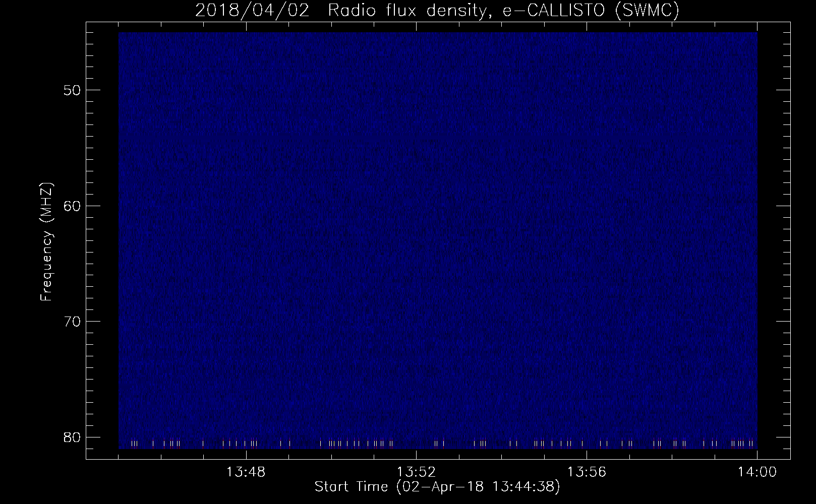
Task: Click the 'Frequency (MHZ)' axis label
Action: (x=47, y=242)
